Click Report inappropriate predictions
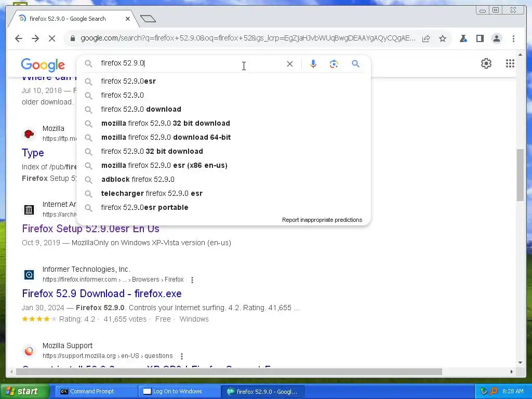 tap(322, 220)
